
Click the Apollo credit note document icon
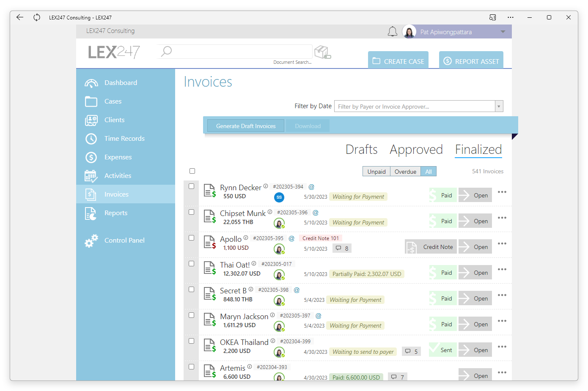[210, 243]
